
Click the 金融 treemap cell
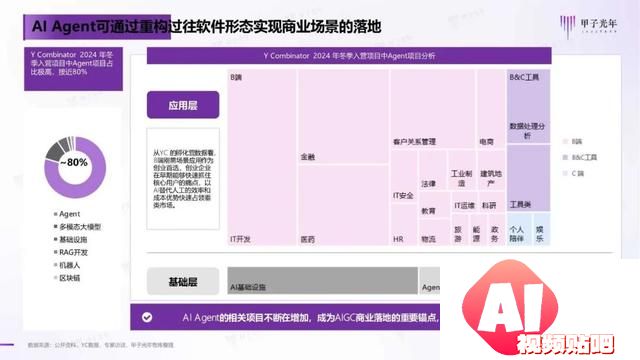343,116
